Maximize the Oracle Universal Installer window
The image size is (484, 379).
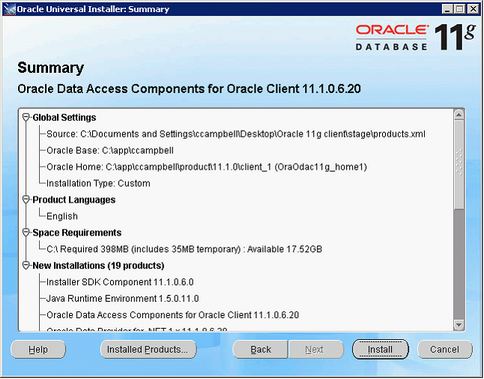(460, 9)
